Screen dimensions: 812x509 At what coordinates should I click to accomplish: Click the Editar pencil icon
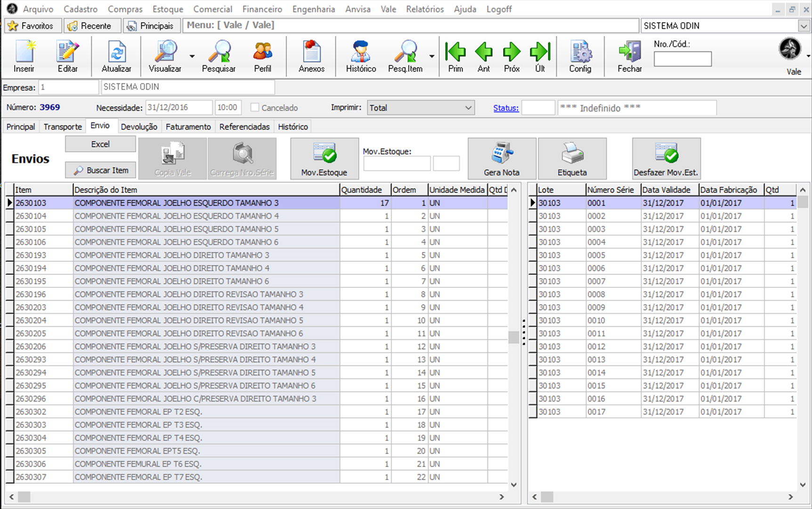point(67,52)
